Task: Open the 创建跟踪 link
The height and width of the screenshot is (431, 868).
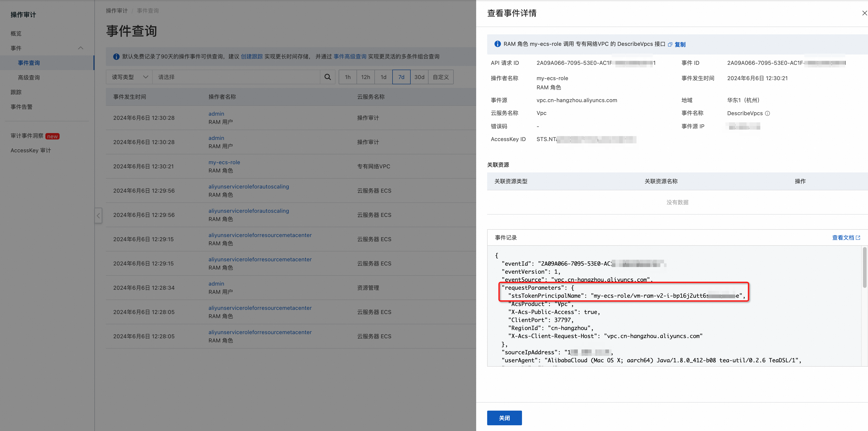Action: tap(251, 57)
